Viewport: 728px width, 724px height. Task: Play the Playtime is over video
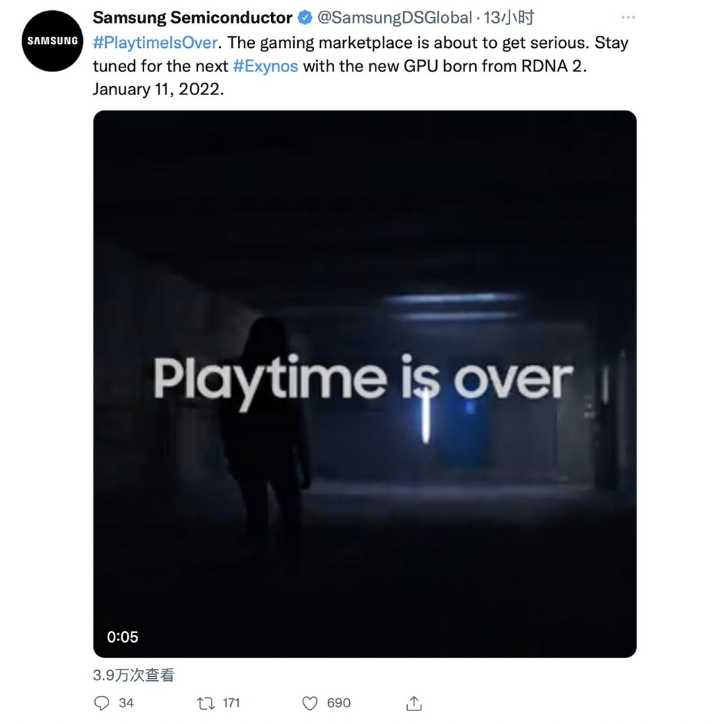pos(365,384)
